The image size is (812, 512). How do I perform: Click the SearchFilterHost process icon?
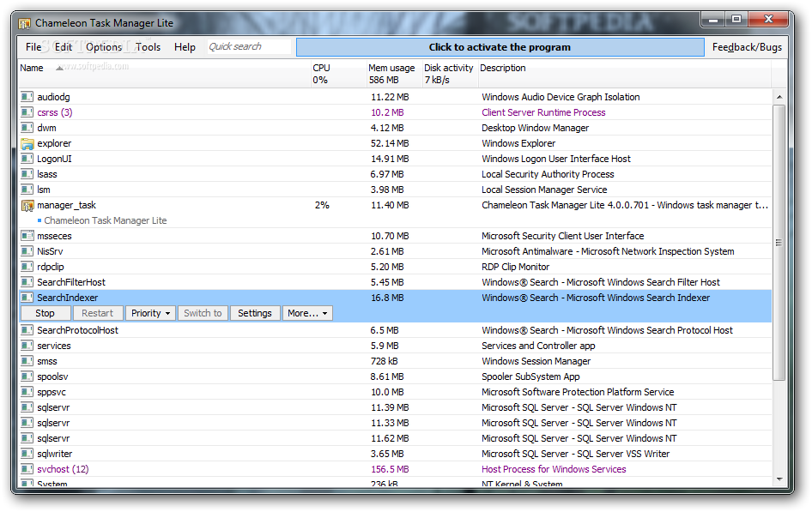point(27,282)
